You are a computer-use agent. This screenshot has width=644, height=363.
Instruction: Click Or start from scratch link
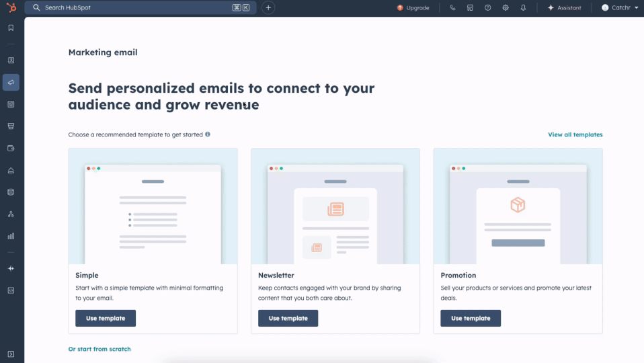99,349
